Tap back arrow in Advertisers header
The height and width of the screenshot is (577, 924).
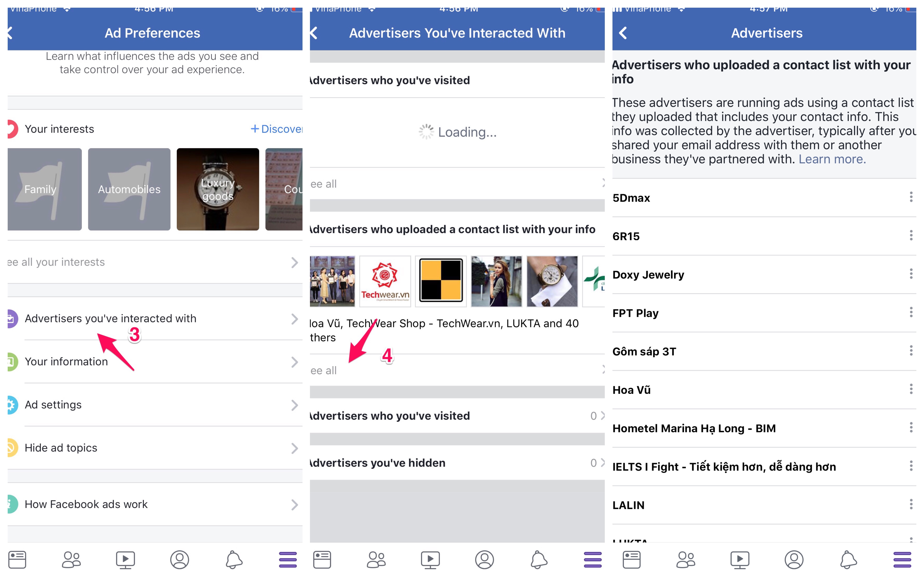(623, 33)
